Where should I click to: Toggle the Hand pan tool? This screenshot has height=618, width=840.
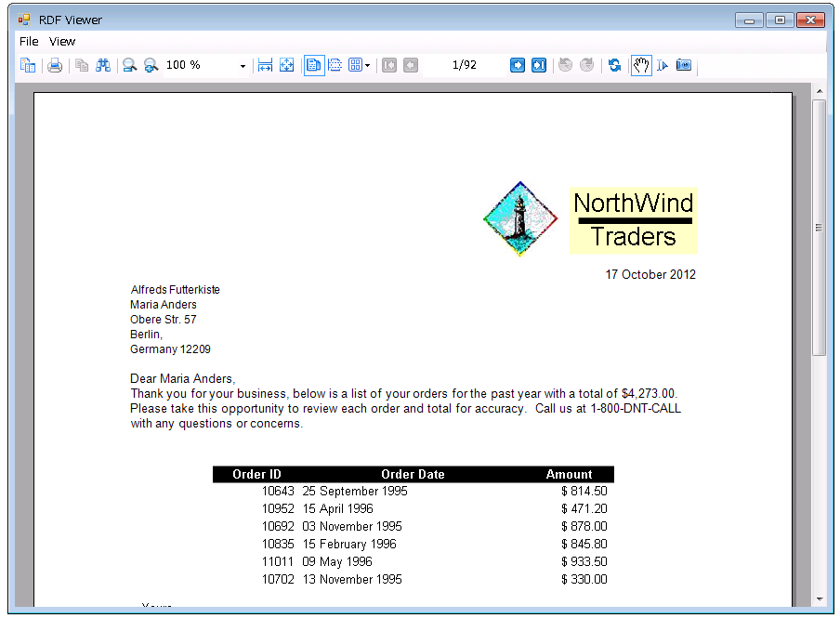[640, 65]
